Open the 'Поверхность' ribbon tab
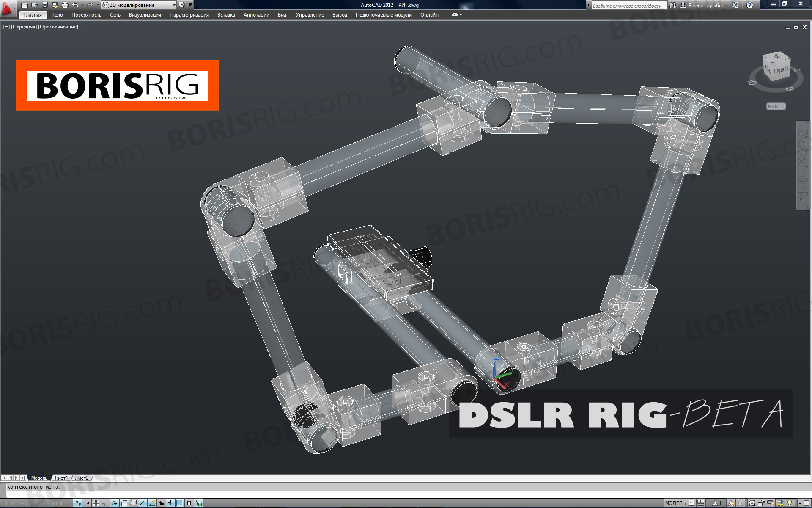812x508 pixels. point(86,15)
